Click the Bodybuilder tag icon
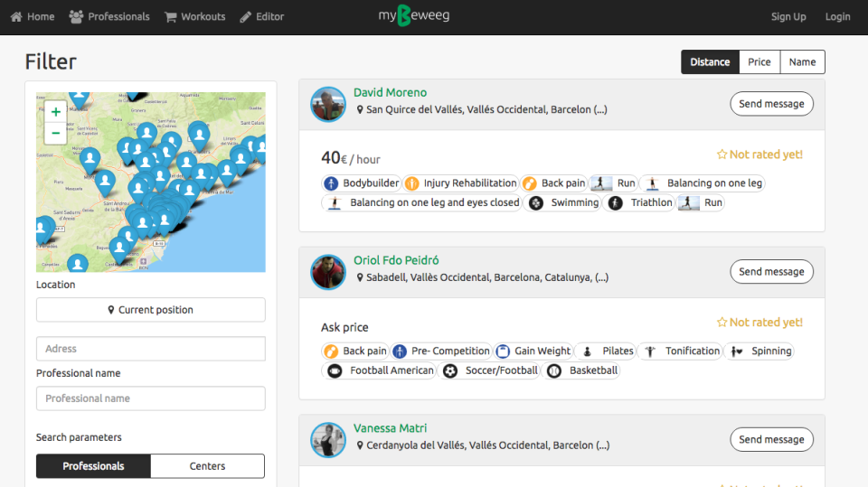868x487 pixels. (x=331, y=183)
